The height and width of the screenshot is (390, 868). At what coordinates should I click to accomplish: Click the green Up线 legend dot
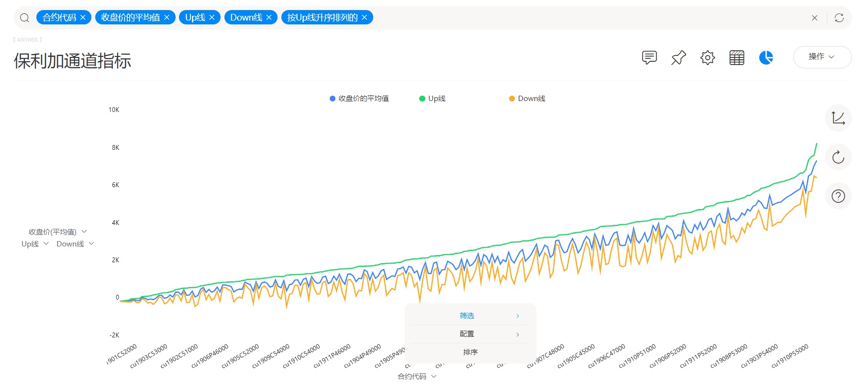pyautogui.click(x=422, y=99)
